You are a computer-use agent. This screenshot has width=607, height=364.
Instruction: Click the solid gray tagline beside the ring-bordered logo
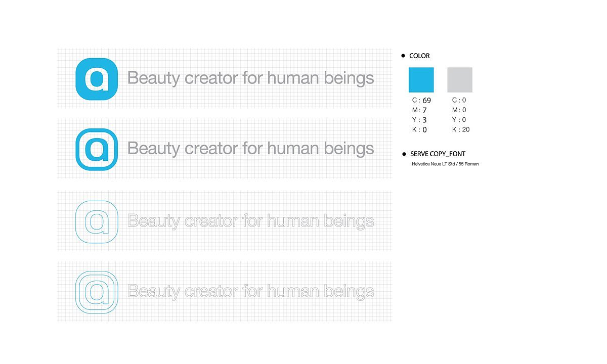click(x=250, y=149)
